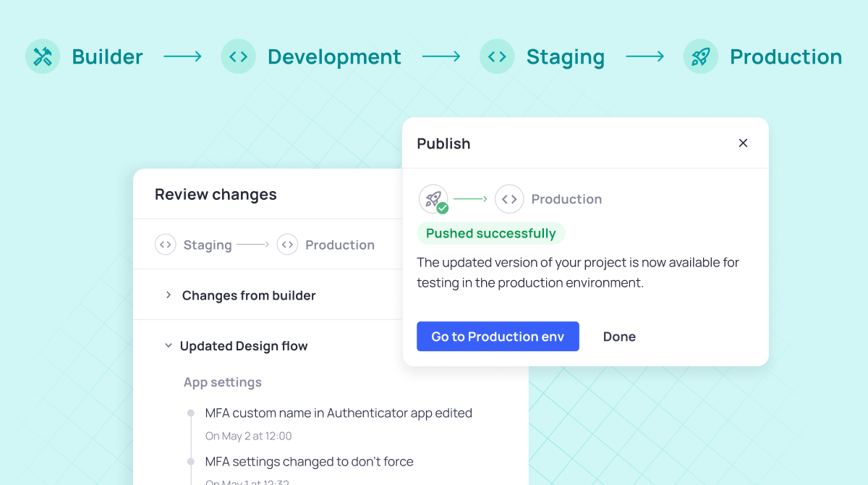The width and height of the screenshot is (868, 485).
Task: Click the App settings subsection heading
Action: pos(222,382)
